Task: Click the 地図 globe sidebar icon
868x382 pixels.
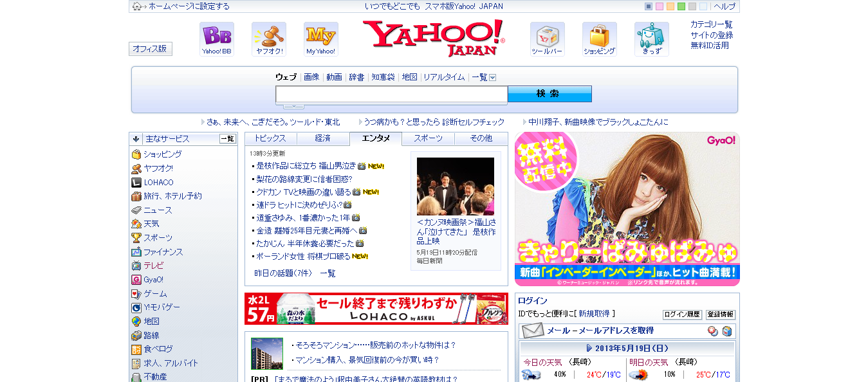Action: pyautogui.click(x=136, y=322)
